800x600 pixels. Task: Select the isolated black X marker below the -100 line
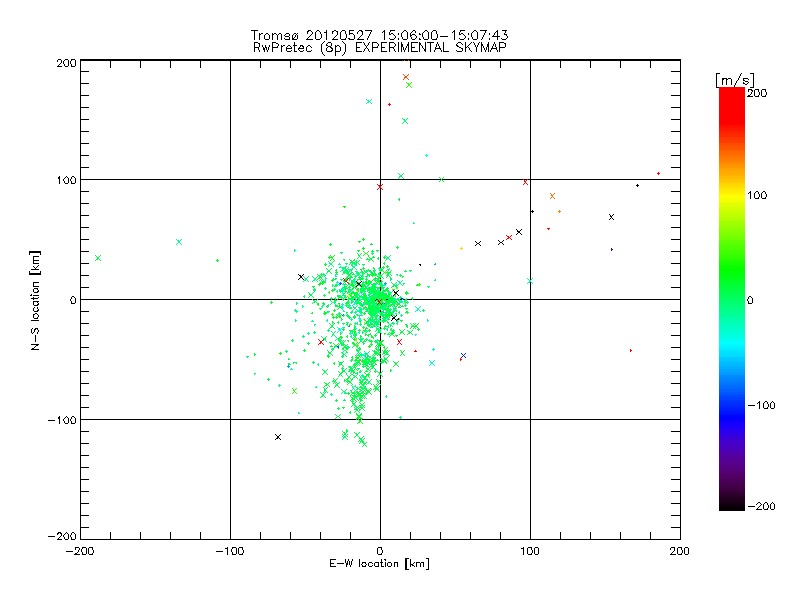pyautogui.click(x=278, y=437)
